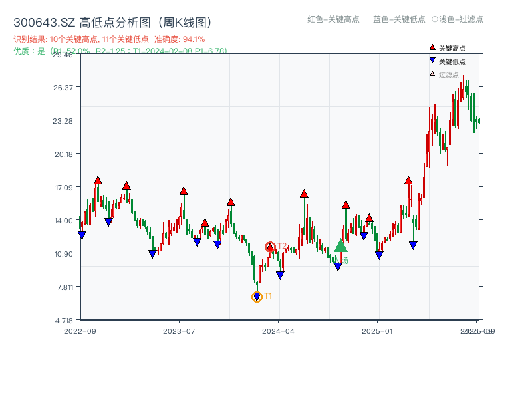Click the red high triangle just before 2025-01
The image size is (532, 399).
tap(370, 219)
